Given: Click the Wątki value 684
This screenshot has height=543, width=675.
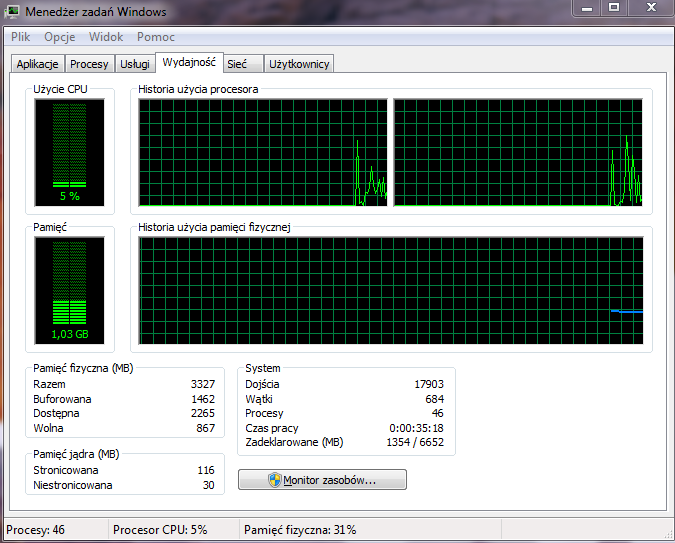Looking at the screenshot, I should [434, 399].
